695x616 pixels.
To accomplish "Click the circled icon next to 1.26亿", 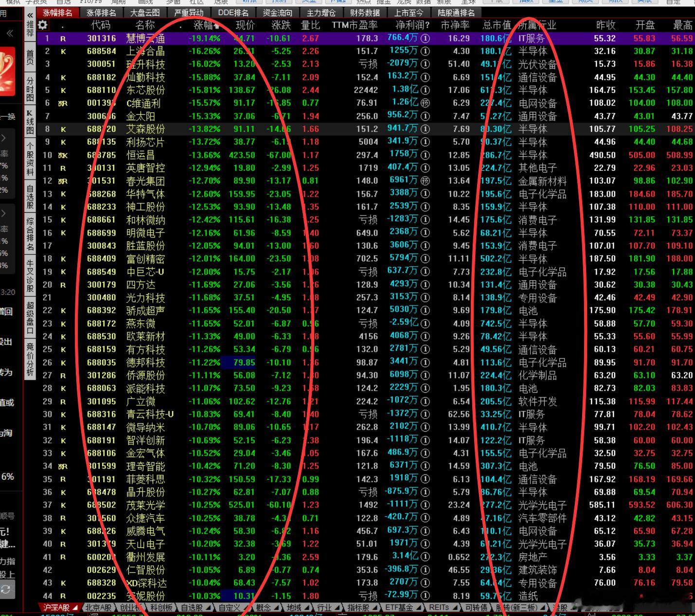I will 425,103.
